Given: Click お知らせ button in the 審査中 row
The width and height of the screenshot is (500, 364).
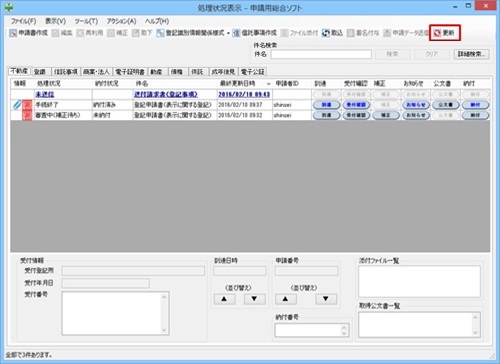Looking at the screenshot, I should pos(416,115).
